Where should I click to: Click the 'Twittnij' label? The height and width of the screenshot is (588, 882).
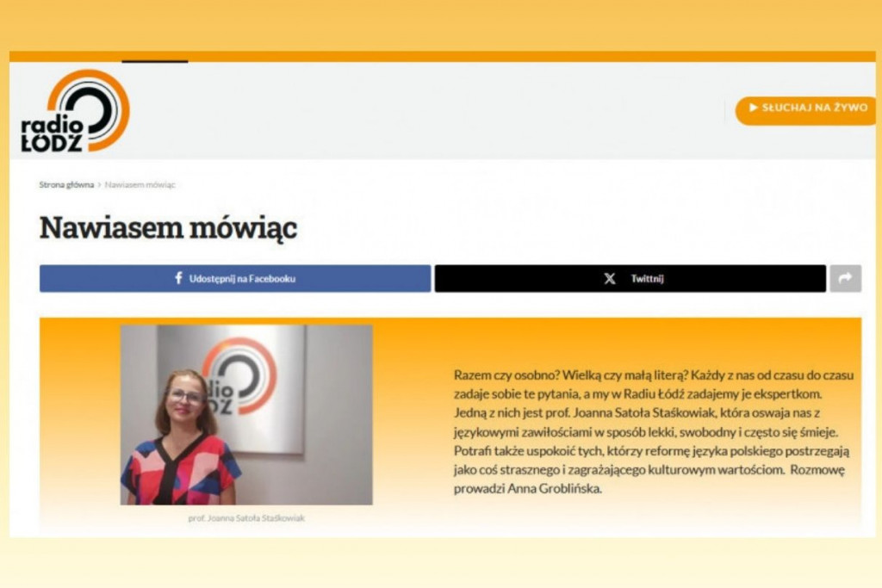pyautogui.click(x=647, y=278)
